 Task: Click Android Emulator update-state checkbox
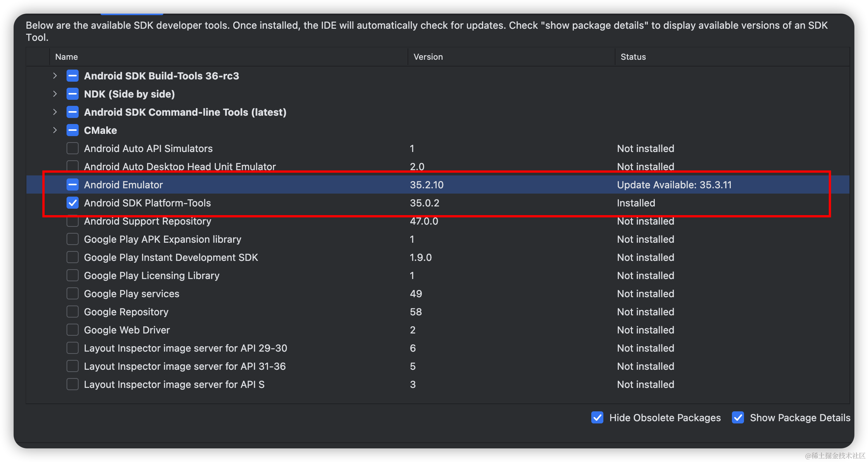click(x=73, y=184)
